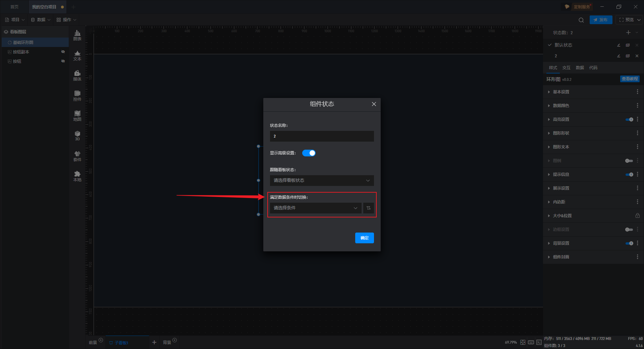Image resolution: width=644 pixels, height=349 pixels.
Task: Click the 发布 publish button
Action: point(601,20)
